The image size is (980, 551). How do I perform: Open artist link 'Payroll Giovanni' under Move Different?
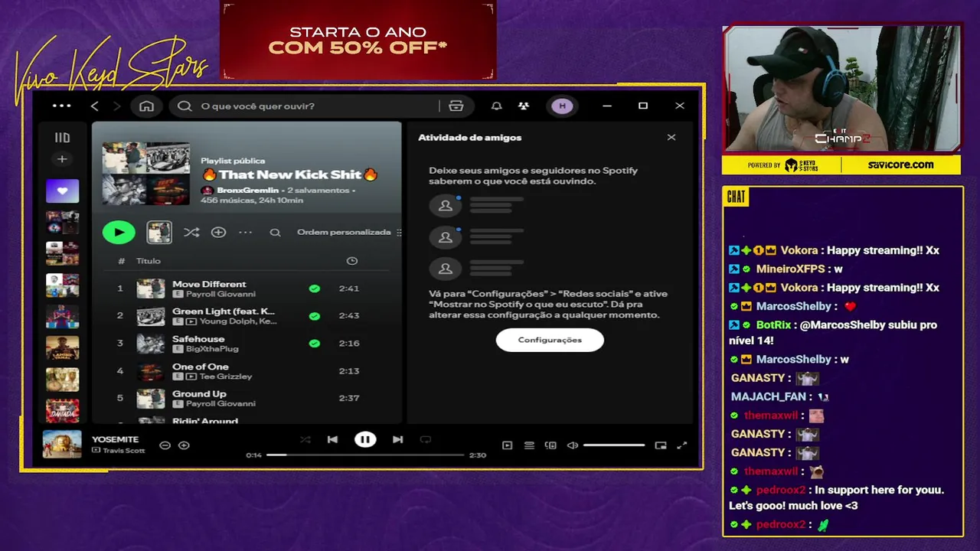point(220,294)
